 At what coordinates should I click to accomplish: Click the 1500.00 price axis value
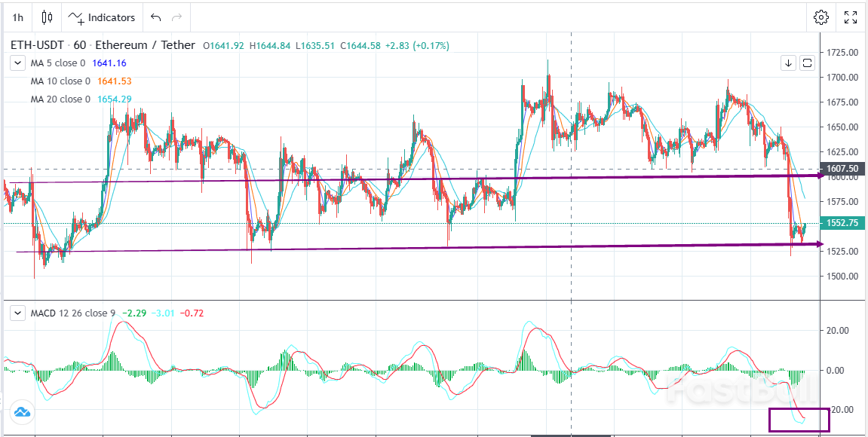pyautogui.click(x=842, y=276)
